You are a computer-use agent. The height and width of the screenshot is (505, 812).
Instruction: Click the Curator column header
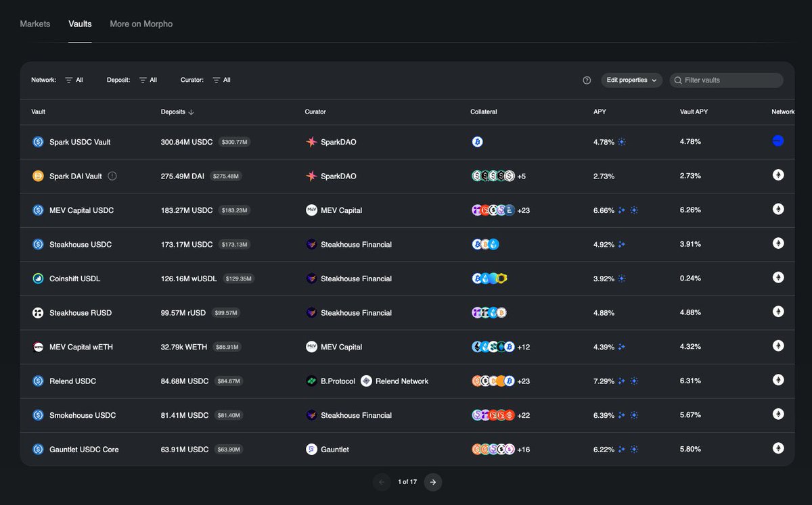(315, 112)
